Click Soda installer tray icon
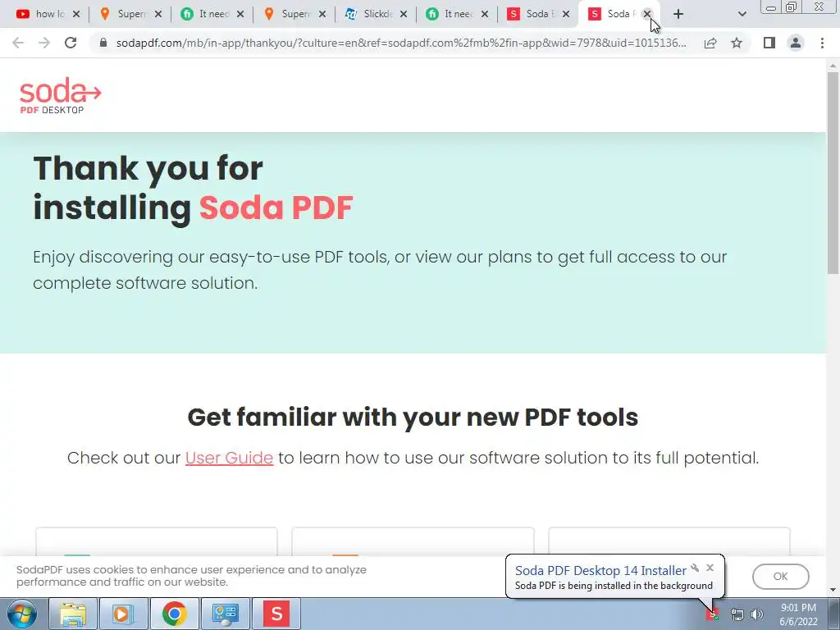840x630 pixels. (x=713, y=614)
